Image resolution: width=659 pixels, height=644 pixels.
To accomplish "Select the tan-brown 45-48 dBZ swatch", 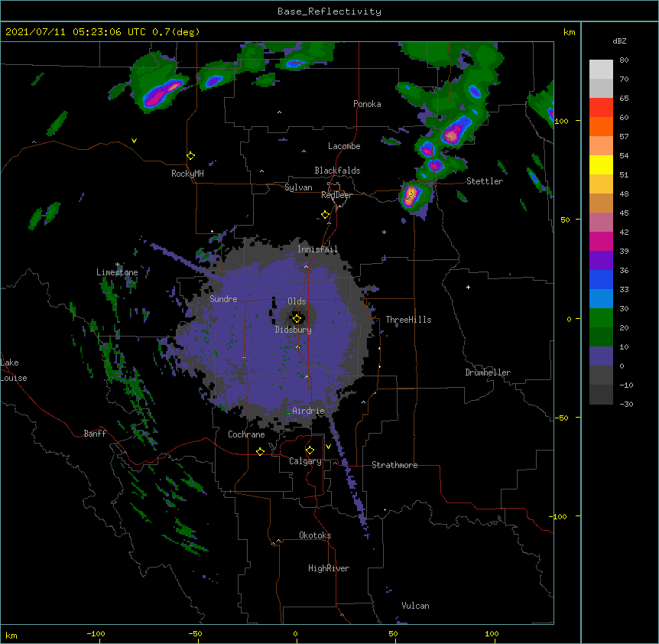I will click(601, 203).
